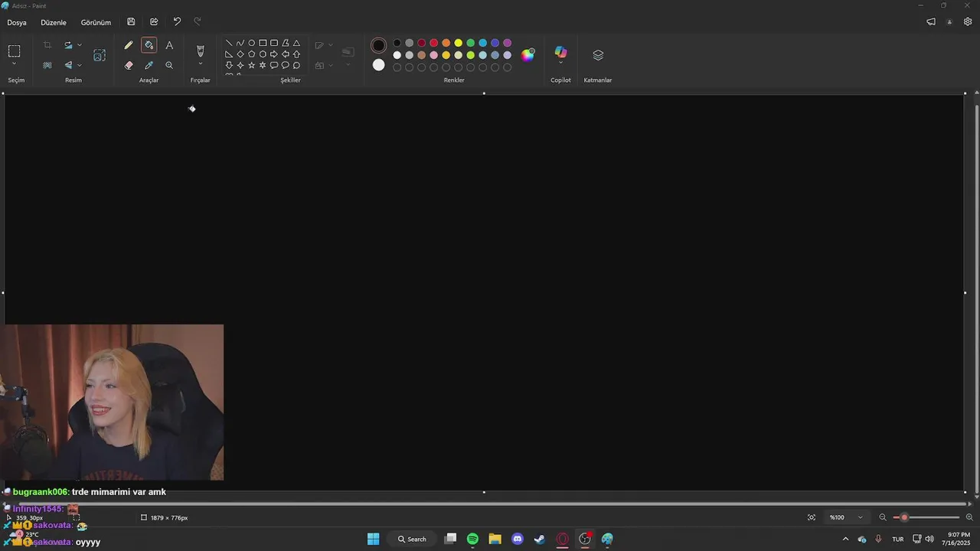Select the Color picker eyedropper tool
The width and height of the screenshot is (980, 551).
(149, 65)
